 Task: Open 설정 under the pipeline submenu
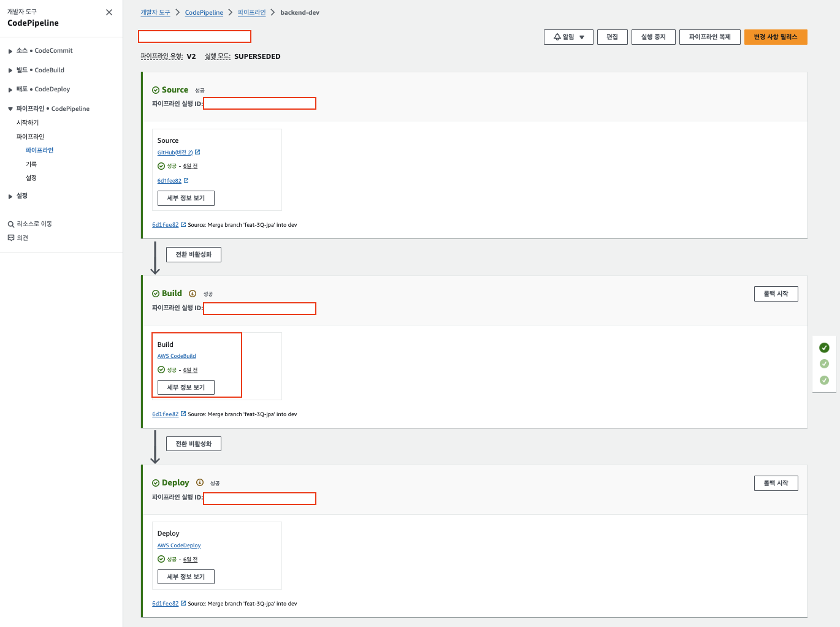31,178
